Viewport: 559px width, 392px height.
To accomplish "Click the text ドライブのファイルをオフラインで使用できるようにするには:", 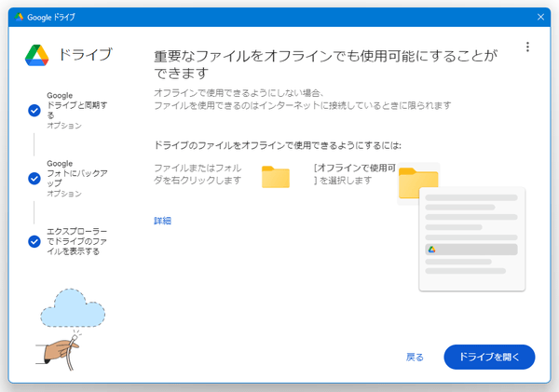I will click(x=278, y=145).
